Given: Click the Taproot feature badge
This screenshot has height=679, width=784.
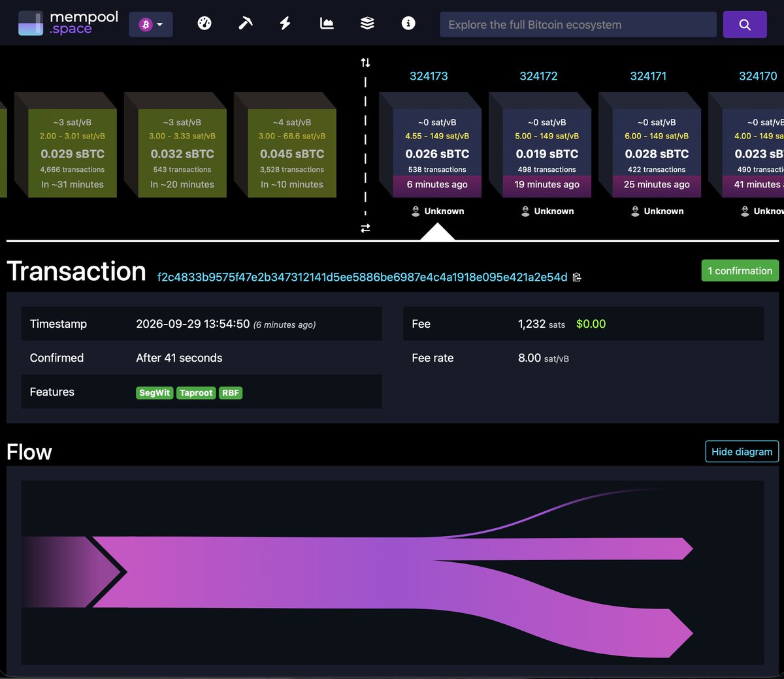Looking at the screenshot, I should click(x=196, y=392).
